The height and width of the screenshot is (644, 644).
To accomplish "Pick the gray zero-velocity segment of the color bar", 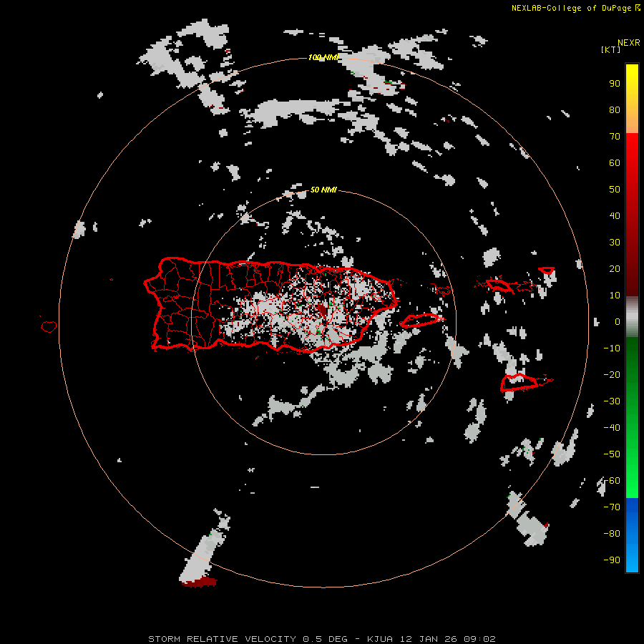I will pyautogui.click(x=632, y=317).
